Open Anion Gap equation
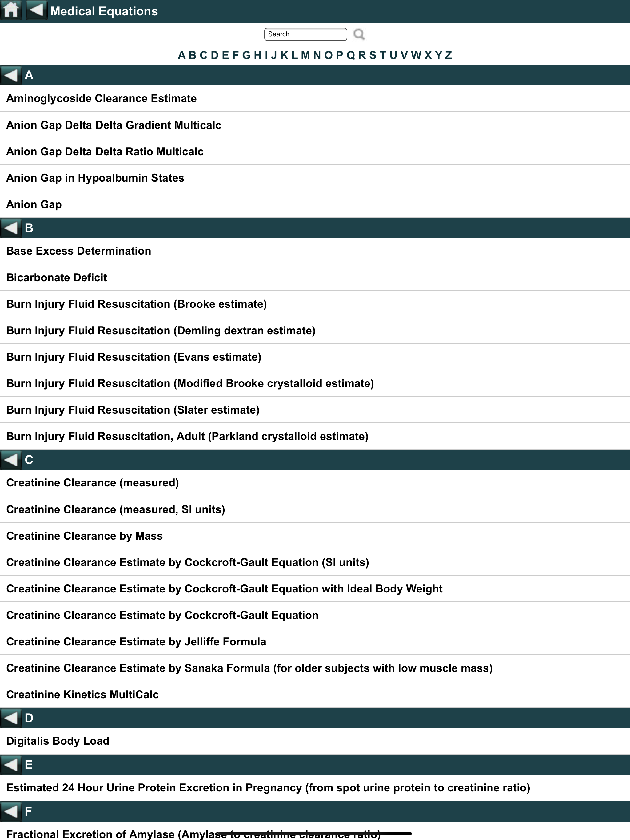 coord(34,204)
